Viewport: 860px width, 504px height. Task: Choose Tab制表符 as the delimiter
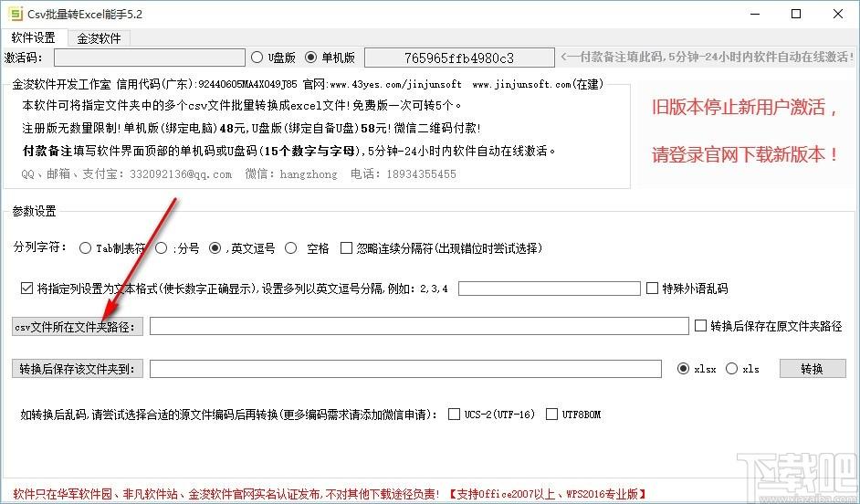[x=85, y=248]
